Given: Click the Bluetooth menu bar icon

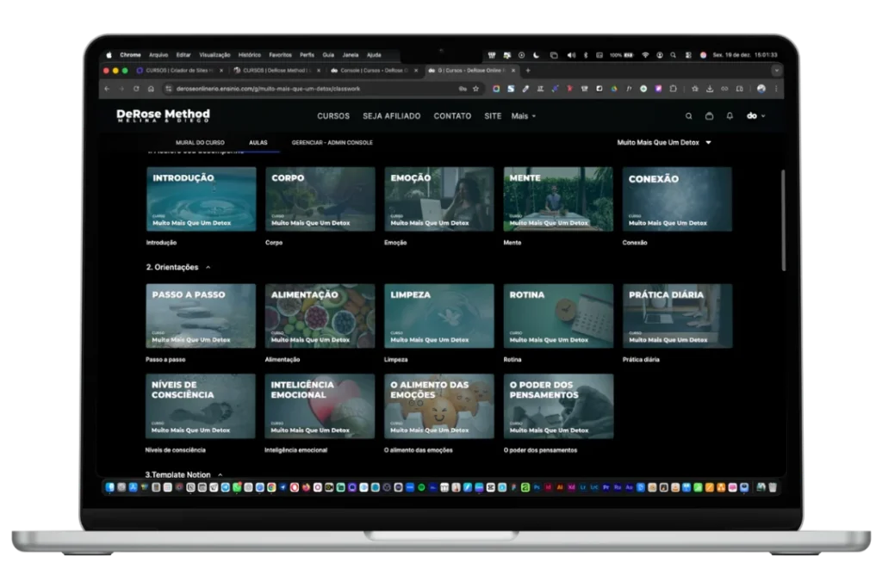Looking at the screenshot, I should click(586, 55).
